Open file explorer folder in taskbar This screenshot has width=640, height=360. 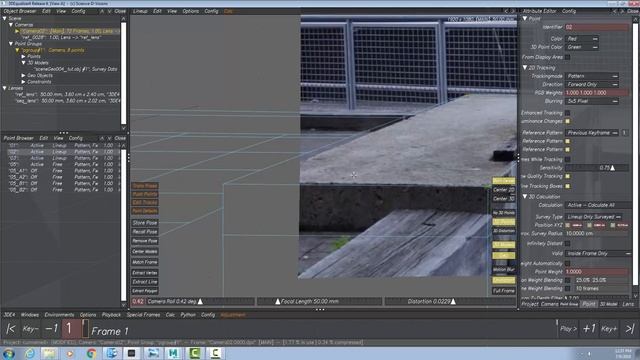coord(49,353)
